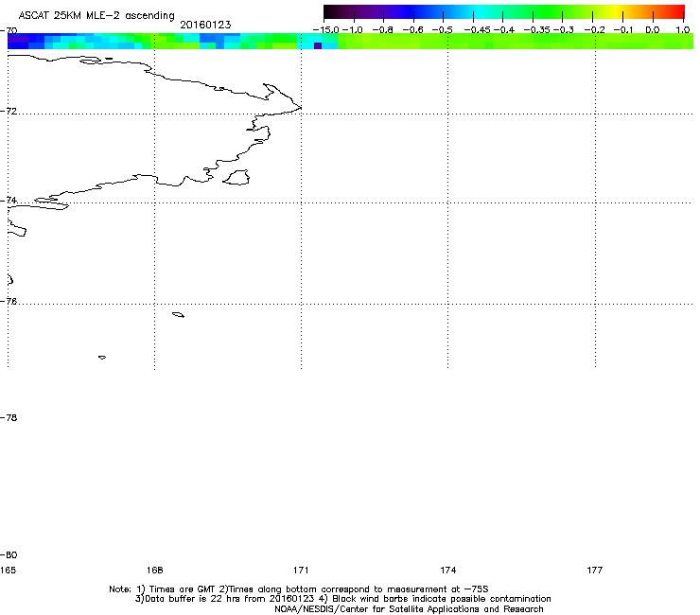The image size is (700, 615).
Task: Select the -78 latitude label
Action: 9,417
